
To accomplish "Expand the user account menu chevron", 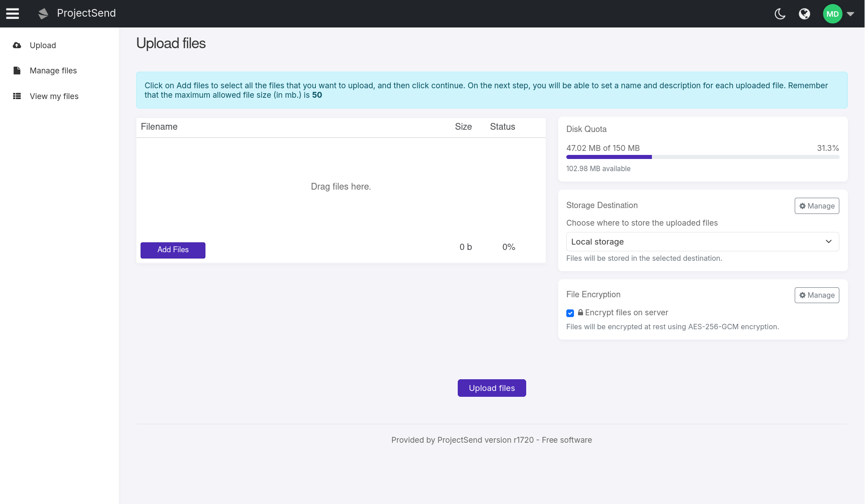I will [851, 14].
